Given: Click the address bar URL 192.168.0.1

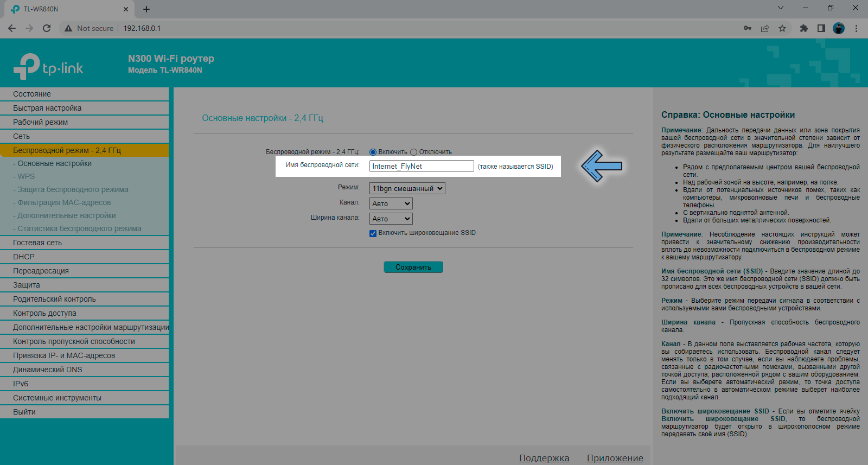Looking at the screenshot, I should 142,28.
